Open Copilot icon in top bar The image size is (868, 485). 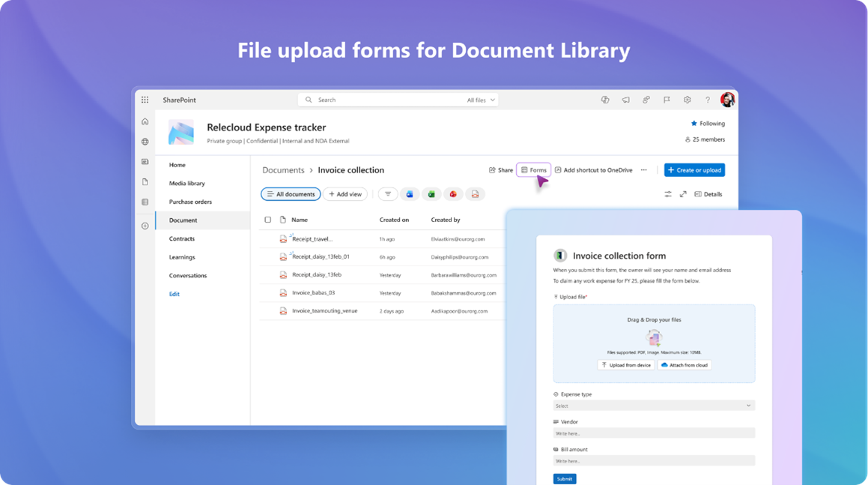(605, 100)
